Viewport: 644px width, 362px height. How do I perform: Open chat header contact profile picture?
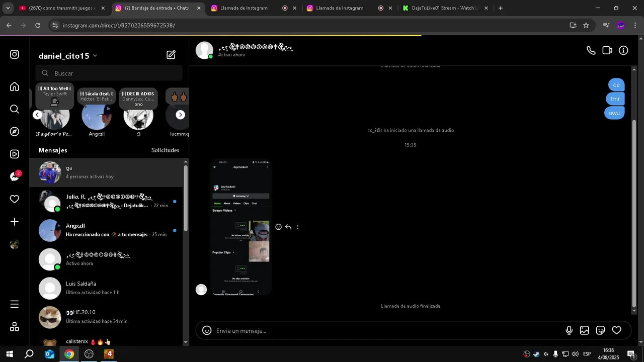pos(204,50)
